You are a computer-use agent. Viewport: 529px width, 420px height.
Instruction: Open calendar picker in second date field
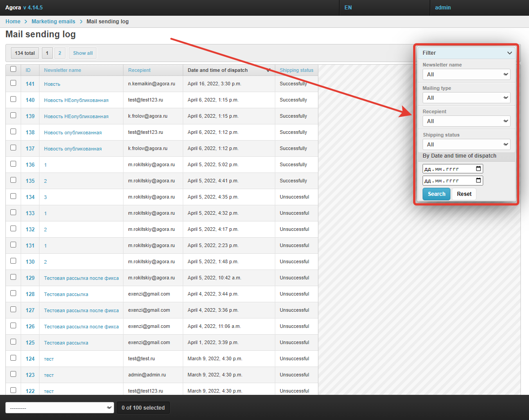pos(478,181)
